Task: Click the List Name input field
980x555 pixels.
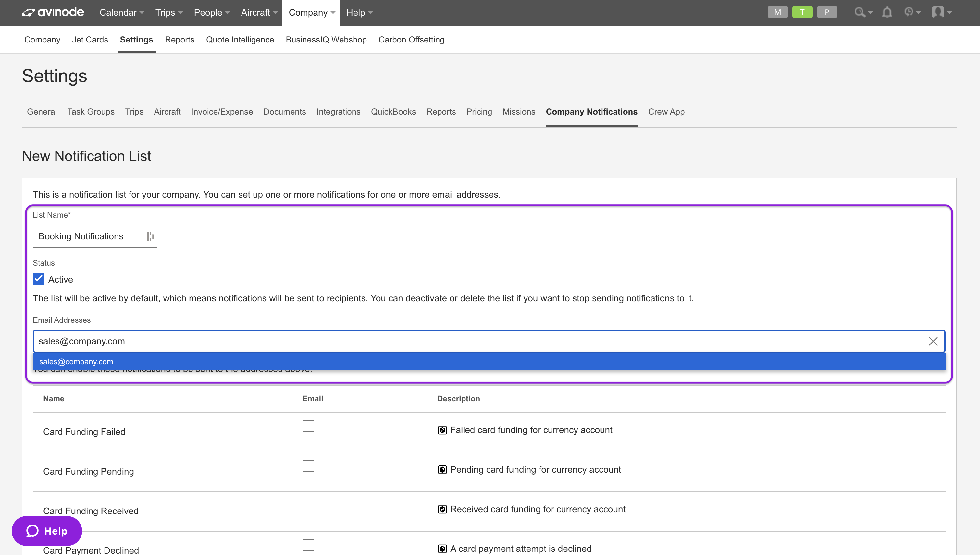Action: pyautogui.click(x=95, y=236)
